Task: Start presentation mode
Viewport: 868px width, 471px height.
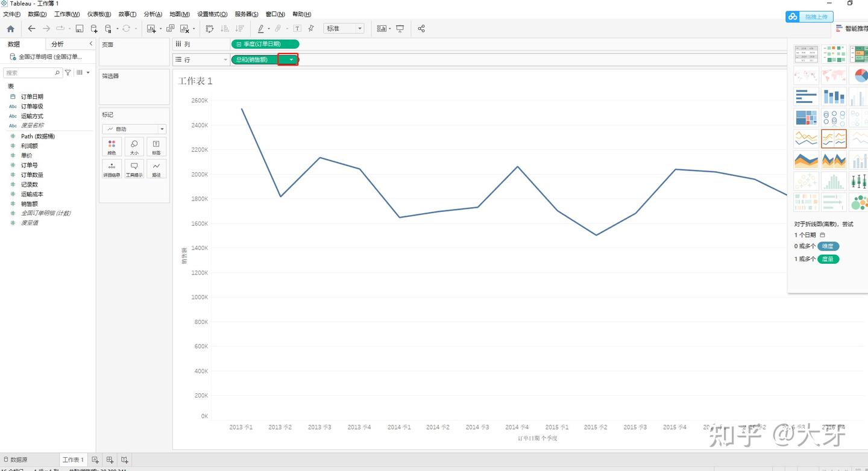Action: tap(400, 28)
